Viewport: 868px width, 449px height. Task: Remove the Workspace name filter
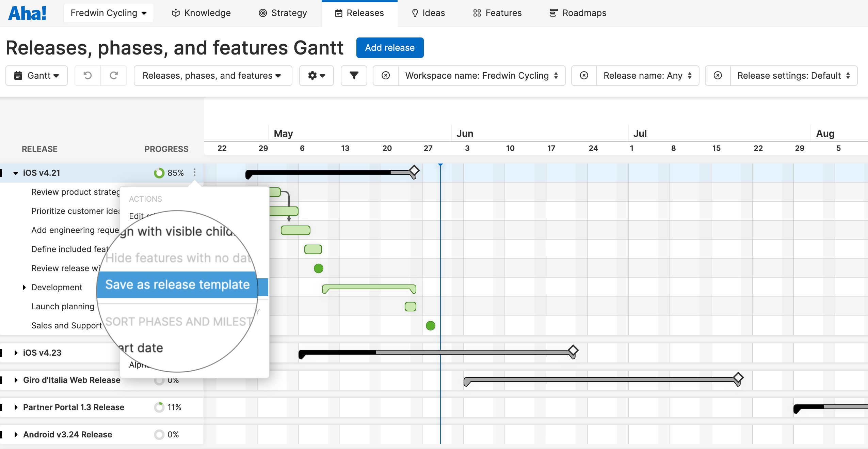[x=386, y=76]
